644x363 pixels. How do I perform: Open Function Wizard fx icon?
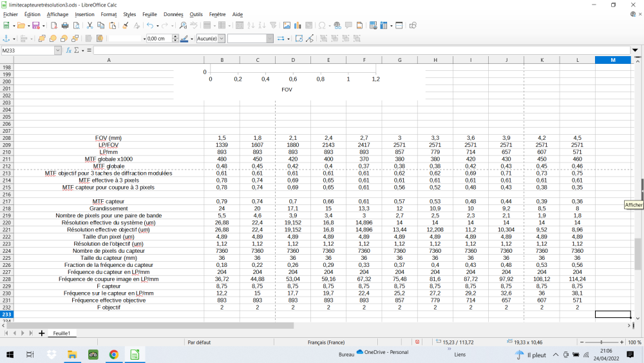[x=69, y=50]
